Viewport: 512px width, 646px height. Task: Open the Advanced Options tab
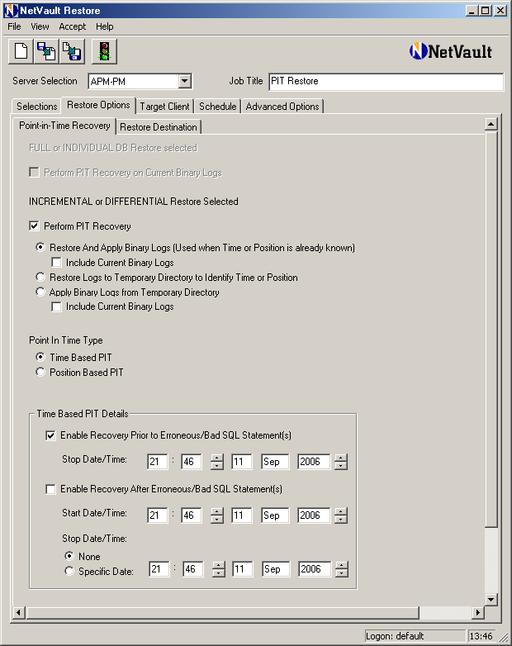point(282,106)
